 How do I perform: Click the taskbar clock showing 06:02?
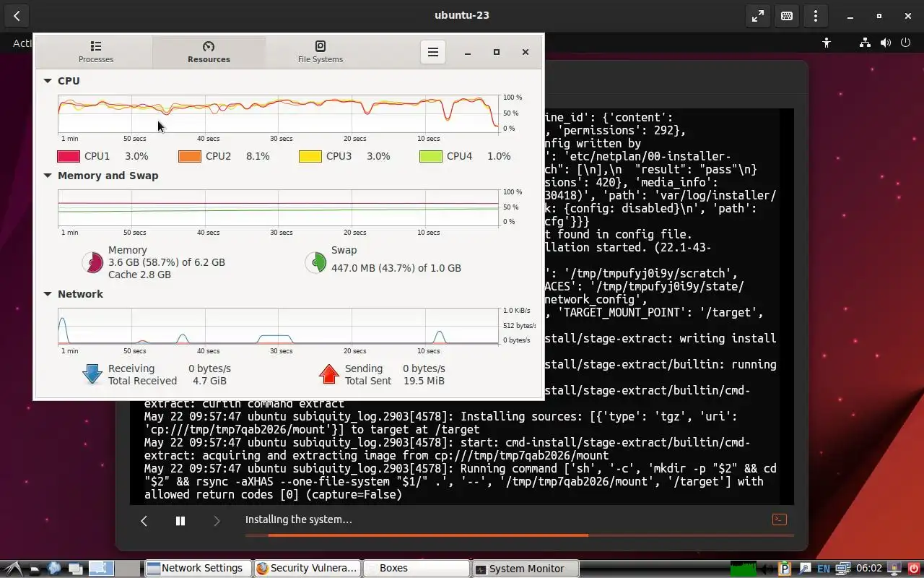click(869, 569)
